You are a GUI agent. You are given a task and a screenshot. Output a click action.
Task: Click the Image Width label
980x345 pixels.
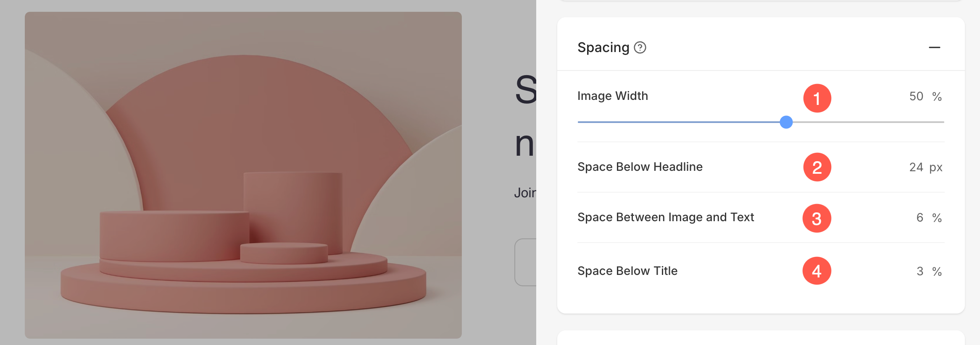click(x=612, y=96)
